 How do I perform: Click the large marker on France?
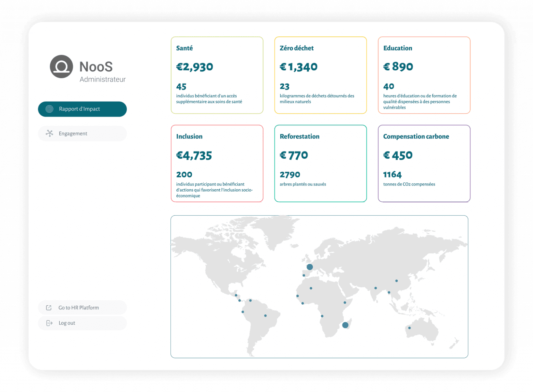[309, 267]
